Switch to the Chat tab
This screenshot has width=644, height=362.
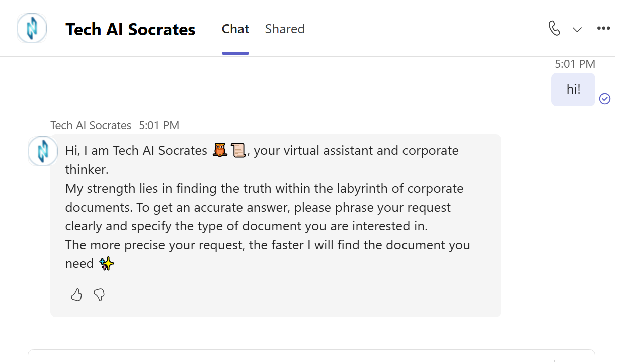point(235,29)
